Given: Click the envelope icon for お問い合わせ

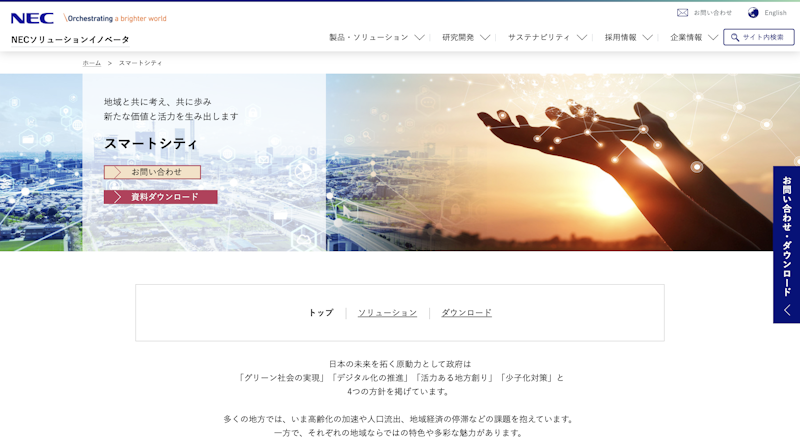Looking at the screenshot, I should coord(683,13).
